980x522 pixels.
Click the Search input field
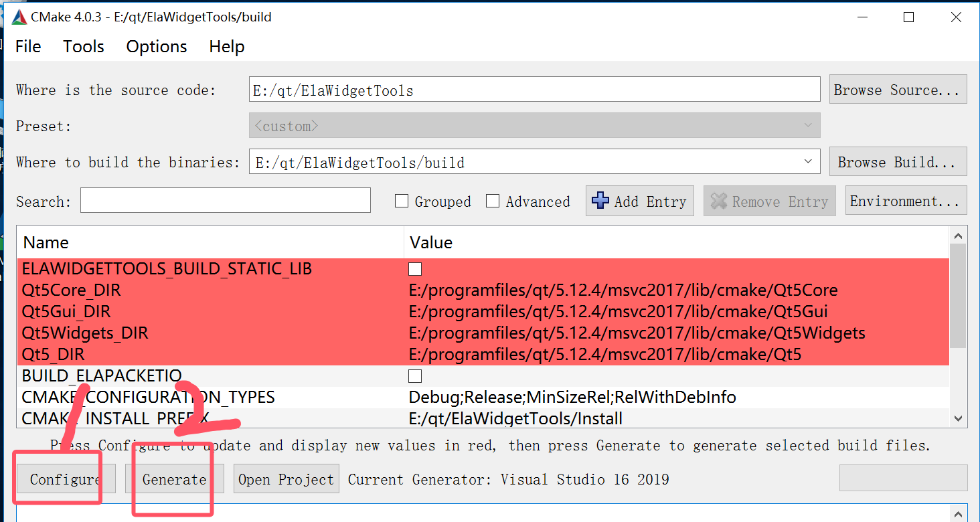click(226, 200)
